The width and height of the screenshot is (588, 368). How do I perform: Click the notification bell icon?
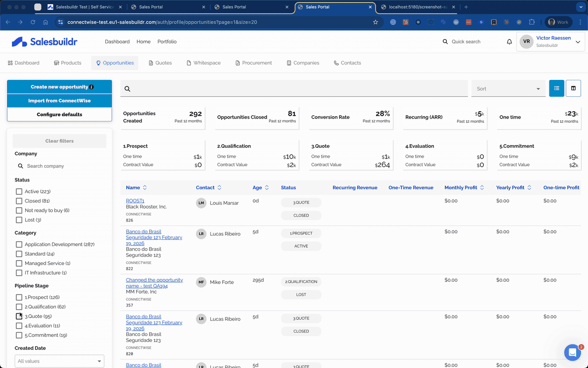coord(509,42)
